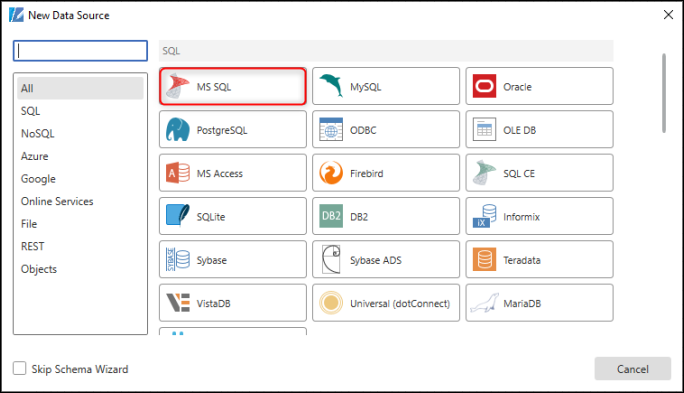684x393 pixels.
Task: Show Online Services data sources
Action: coord(57,201)
